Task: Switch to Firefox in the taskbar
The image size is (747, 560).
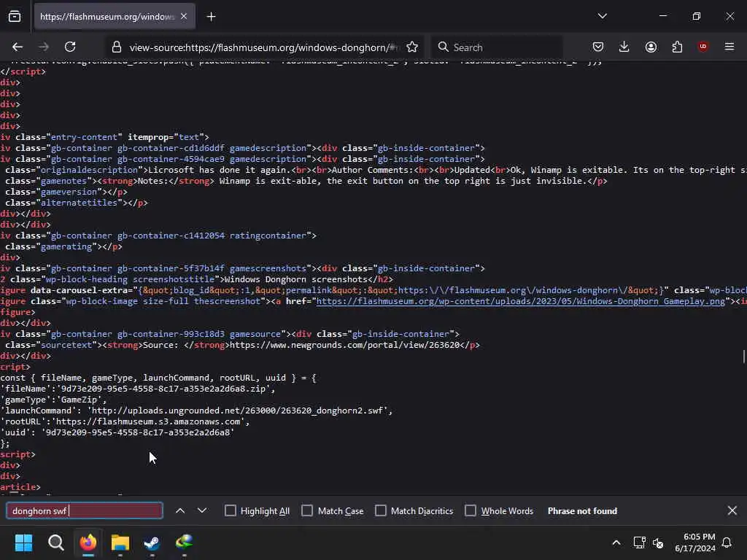Action: point(88,542)
